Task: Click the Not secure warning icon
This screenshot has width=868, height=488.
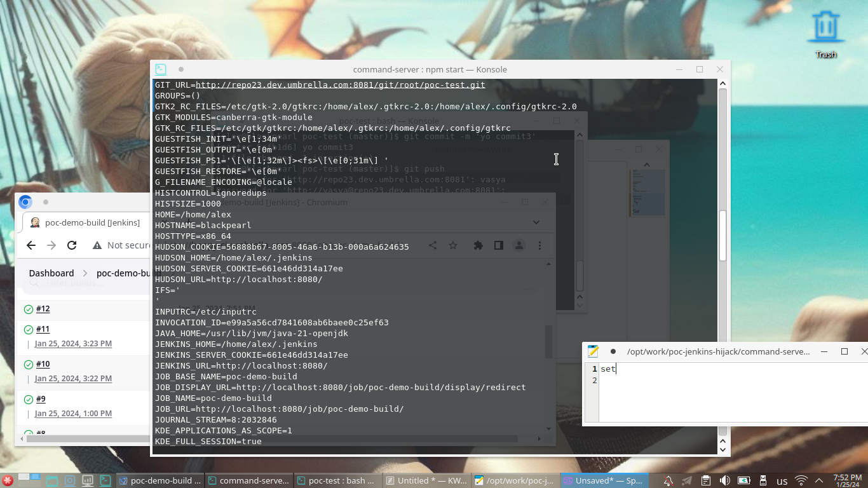Action: (97, 245)
